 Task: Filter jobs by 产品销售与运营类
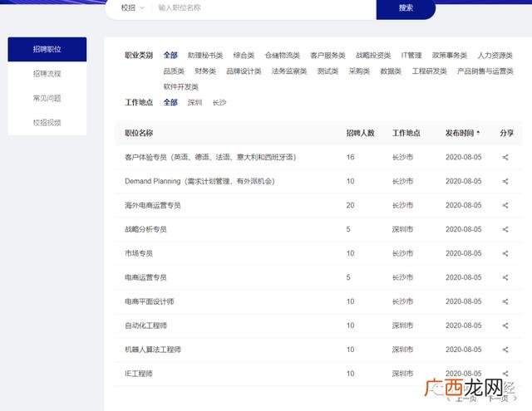[485, 71]
